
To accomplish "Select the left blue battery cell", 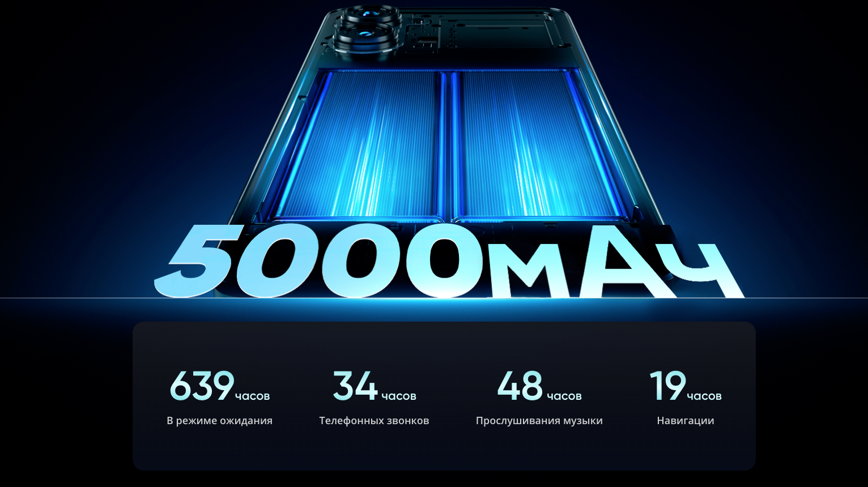I will coord(357,144).
